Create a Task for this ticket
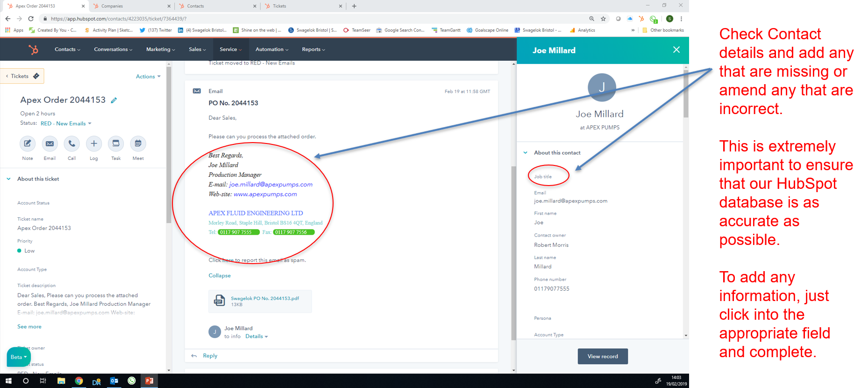The image size is (868, 388). [x=116, y=144]
